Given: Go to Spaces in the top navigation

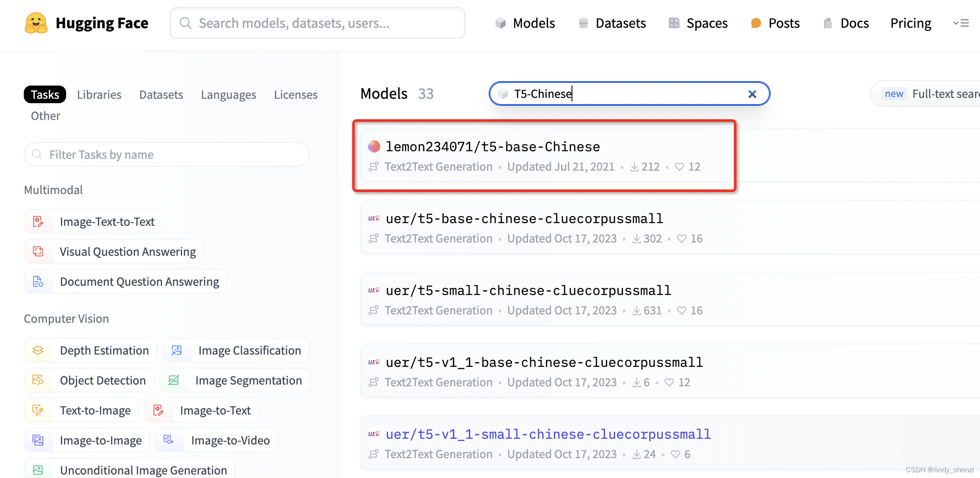Looking at the screenshot, I should [x=698, y=23].
